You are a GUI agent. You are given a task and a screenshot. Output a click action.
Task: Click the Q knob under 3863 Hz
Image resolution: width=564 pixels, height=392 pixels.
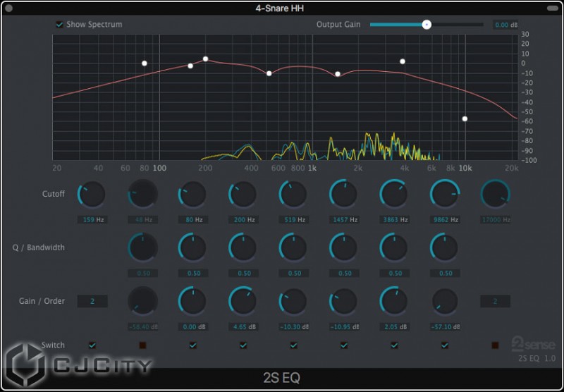click(x=394, y=247)
